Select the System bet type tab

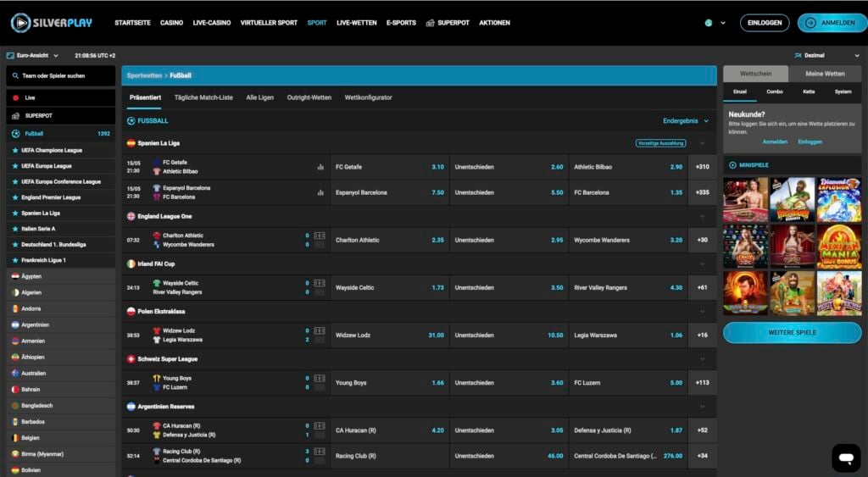point(843,92)
